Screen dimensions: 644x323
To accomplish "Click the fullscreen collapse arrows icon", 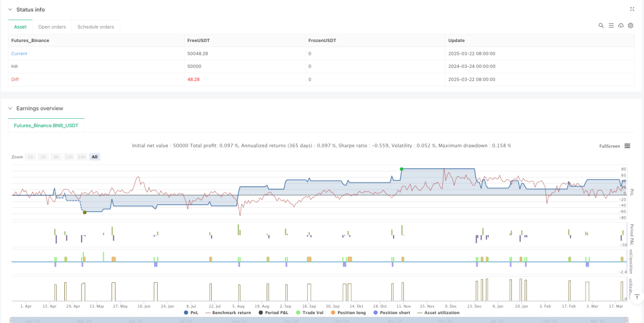I will click(x=632, y=9).
